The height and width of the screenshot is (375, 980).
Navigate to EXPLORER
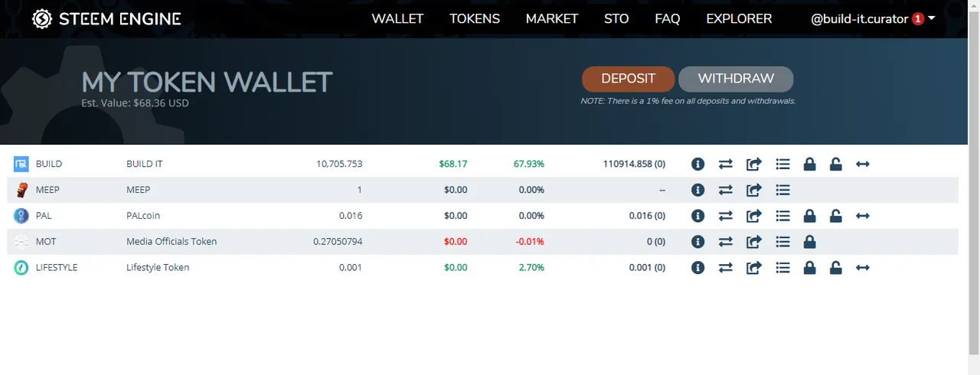(x=739, y=18)
